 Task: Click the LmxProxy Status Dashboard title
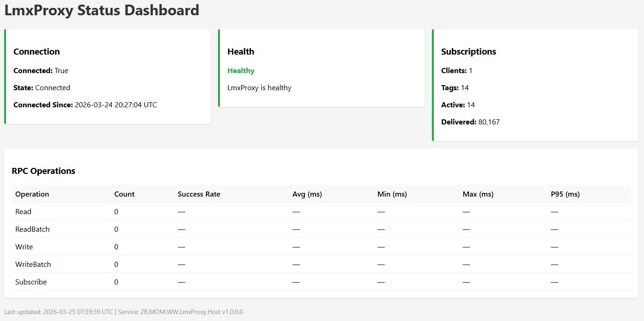[102, 10]
